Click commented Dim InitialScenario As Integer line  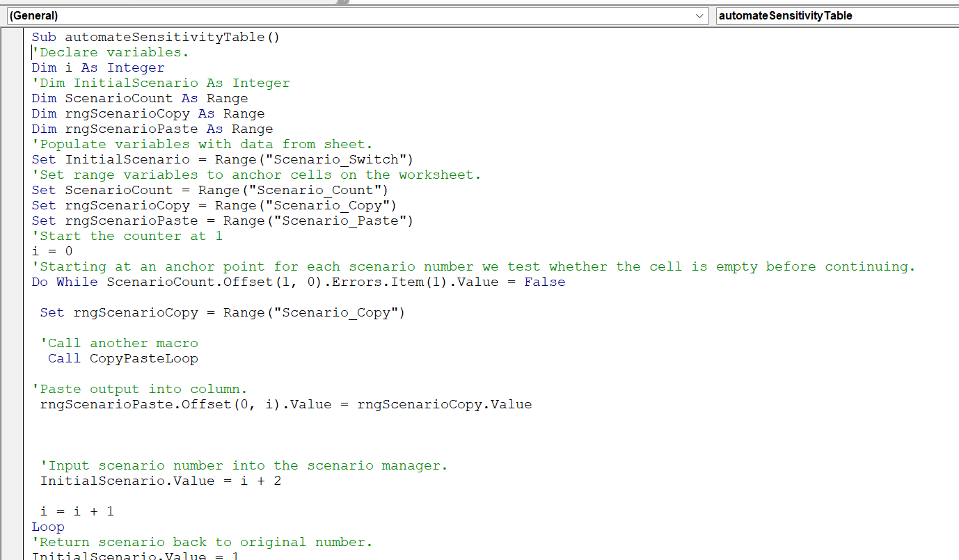click(x=161, y=83)
